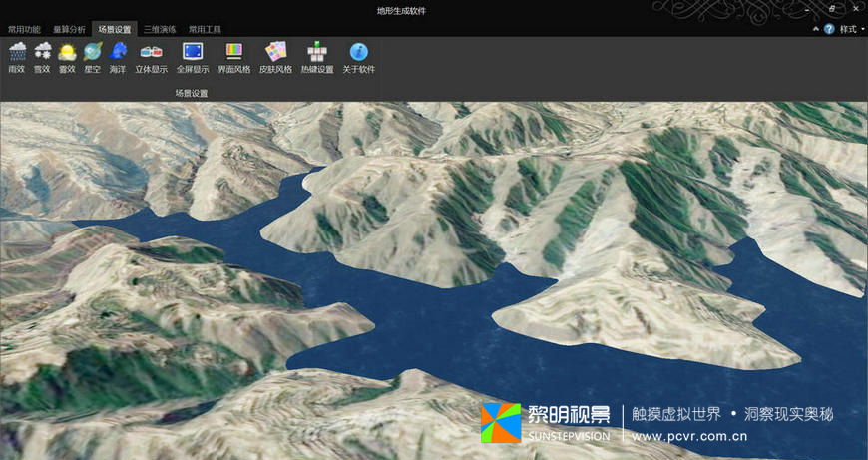Show the starry sky (星空)

[93, 57]
